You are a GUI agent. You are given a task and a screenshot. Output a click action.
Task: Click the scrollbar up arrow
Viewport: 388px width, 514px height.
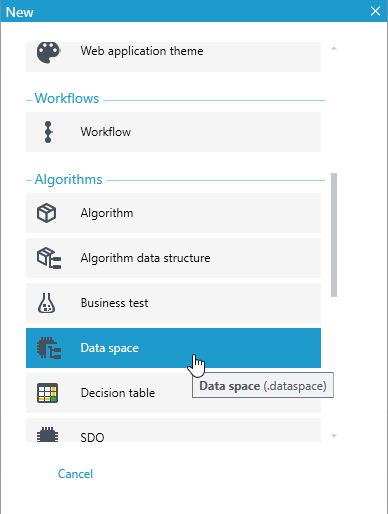click(334, 49)
